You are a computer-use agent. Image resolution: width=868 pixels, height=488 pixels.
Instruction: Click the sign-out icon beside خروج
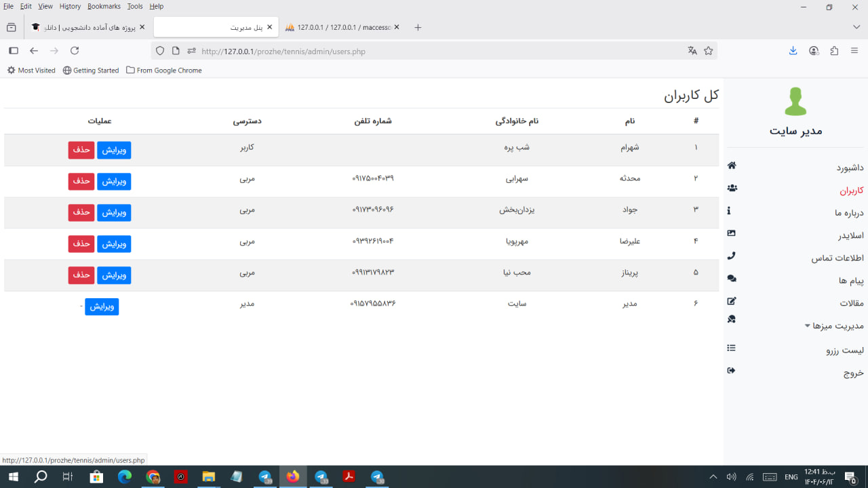pyautogui.click(x=731, y=371)
